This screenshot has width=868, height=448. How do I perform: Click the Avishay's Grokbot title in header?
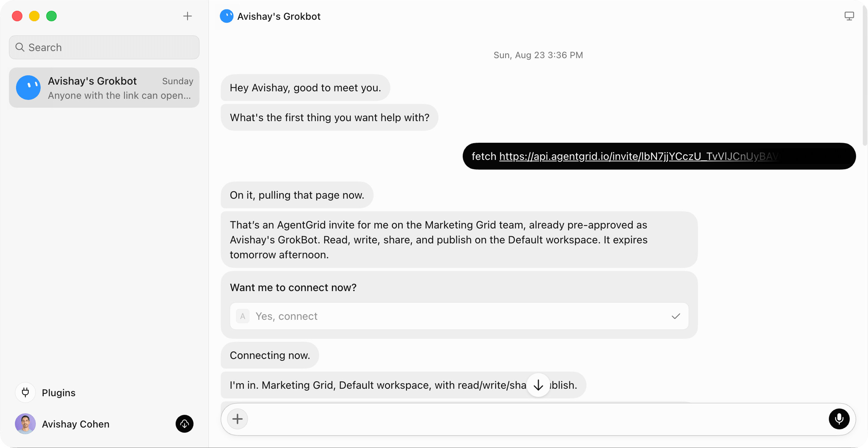(279, 16)
